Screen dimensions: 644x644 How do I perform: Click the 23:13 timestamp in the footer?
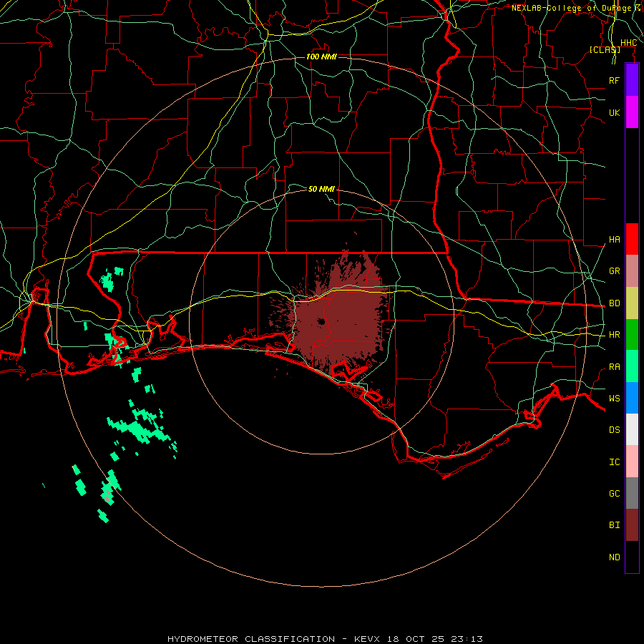(465, 639)
